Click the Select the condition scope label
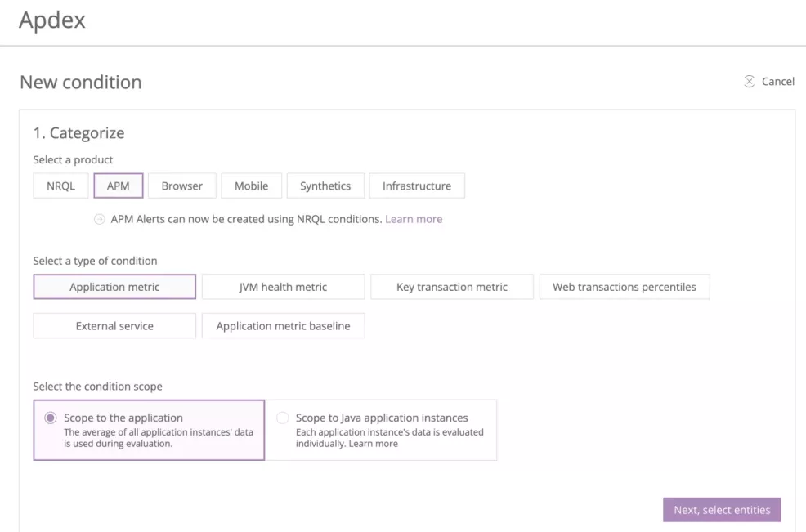806x532 pixels. click(x=97, y=386)
